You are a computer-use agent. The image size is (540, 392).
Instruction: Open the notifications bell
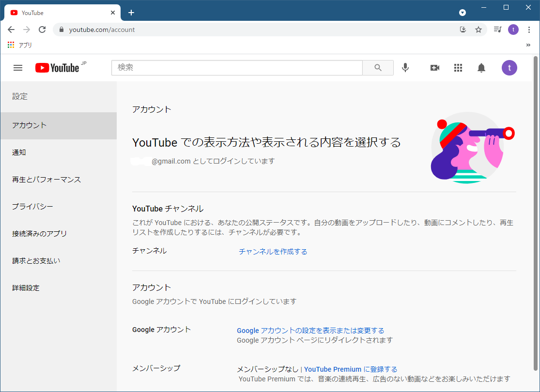click(481, 68)
